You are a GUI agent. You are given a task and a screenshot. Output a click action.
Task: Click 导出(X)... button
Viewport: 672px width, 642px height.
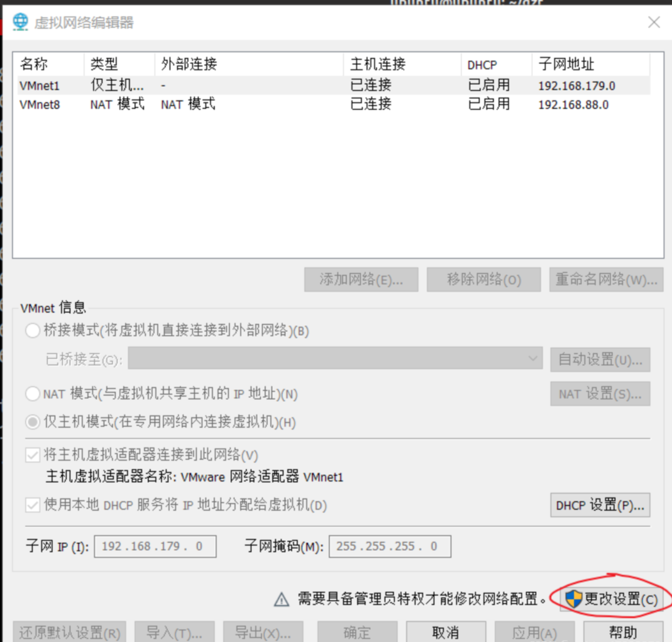pos(263,632)
